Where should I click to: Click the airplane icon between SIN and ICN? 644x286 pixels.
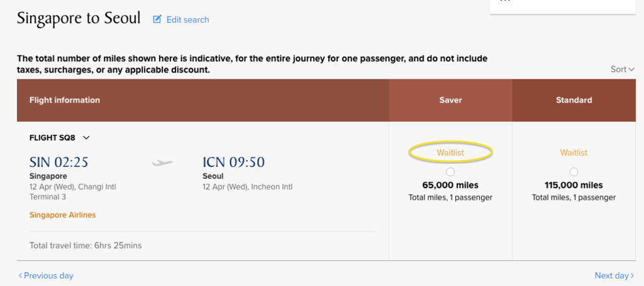(x=162, y=163)
